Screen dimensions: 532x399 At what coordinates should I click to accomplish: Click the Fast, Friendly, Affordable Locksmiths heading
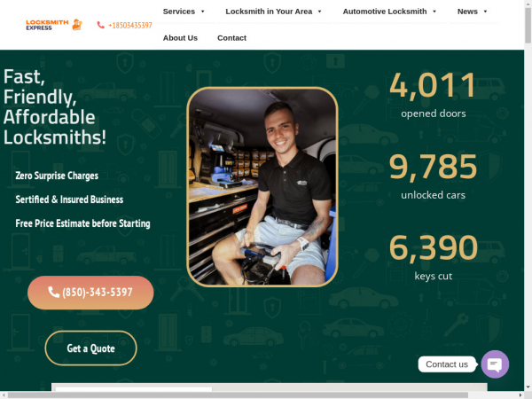[x=55, y=107]
